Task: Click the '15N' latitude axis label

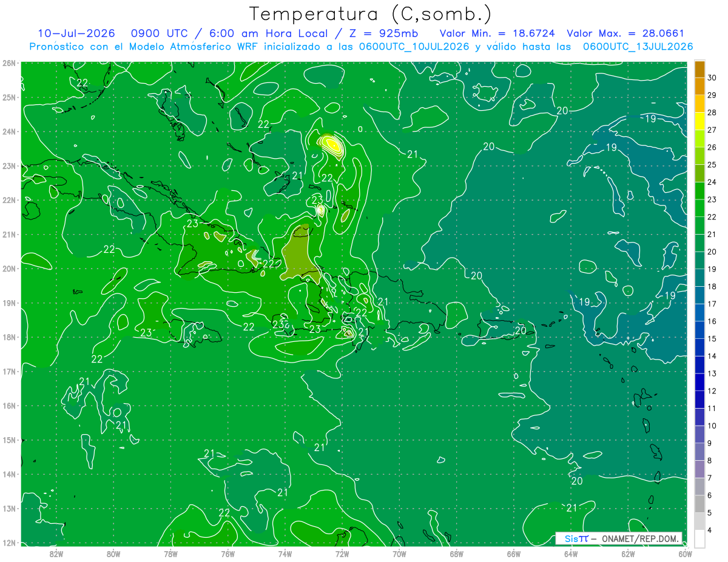Action: (x=9, y=440)
